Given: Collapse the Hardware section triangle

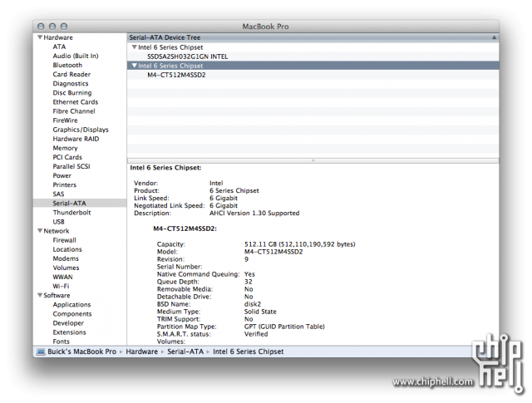Looking at the screenshot, I should tap(40, 37).
